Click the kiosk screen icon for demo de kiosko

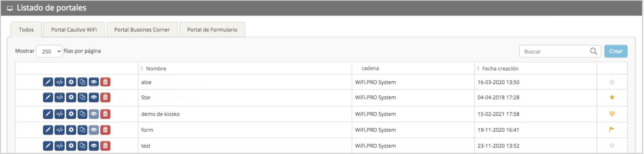612,114
